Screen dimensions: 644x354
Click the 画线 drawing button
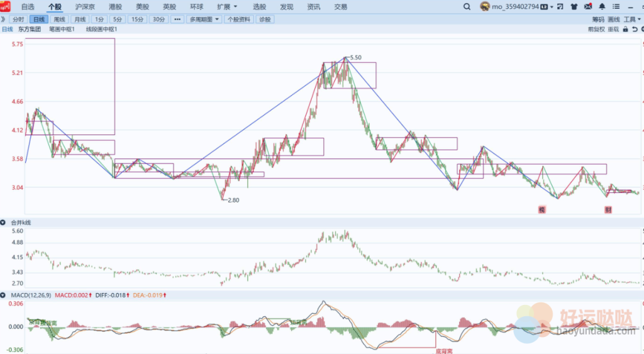614,19
